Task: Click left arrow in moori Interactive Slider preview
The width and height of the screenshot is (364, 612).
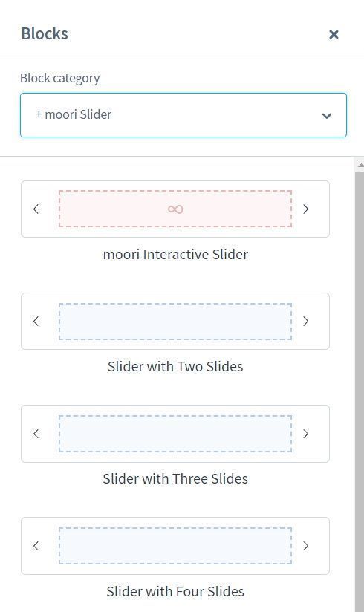Action: click(x=36, y=209)
